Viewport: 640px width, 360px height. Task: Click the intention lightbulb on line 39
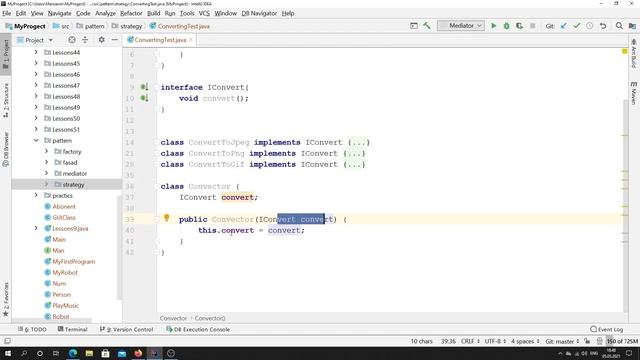pos(167,218)
